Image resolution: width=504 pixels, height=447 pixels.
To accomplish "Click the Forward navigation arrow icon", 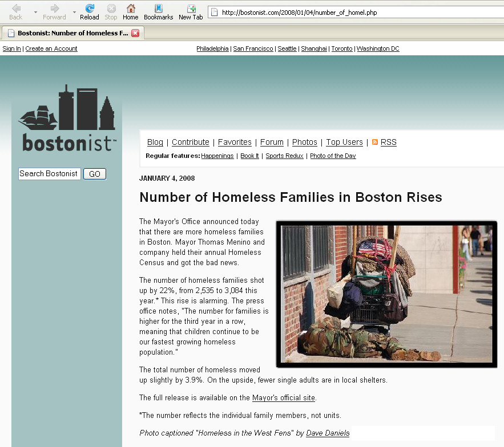I will (54, 9).
